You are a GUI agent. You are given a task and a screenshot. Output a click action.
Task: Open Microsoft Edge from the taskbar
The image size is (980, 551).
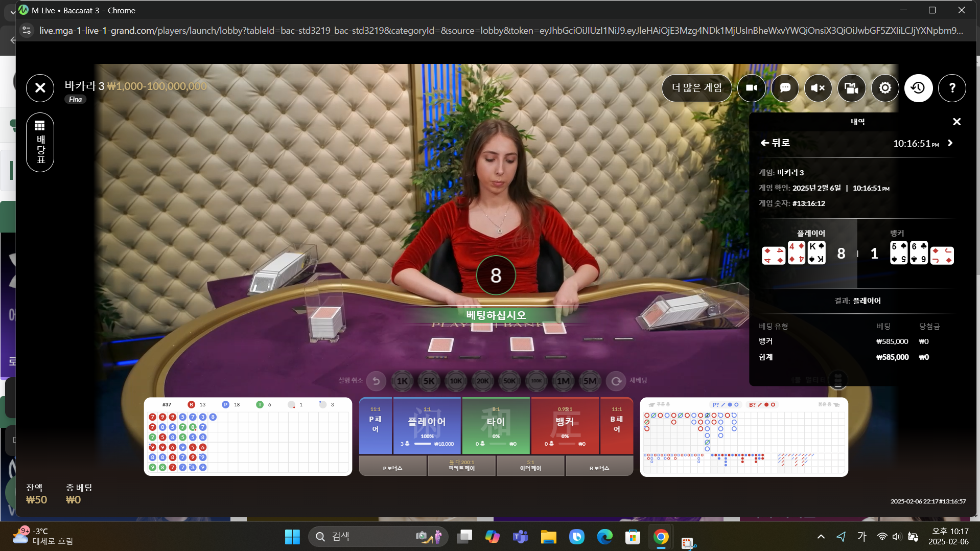pos(605,537)
